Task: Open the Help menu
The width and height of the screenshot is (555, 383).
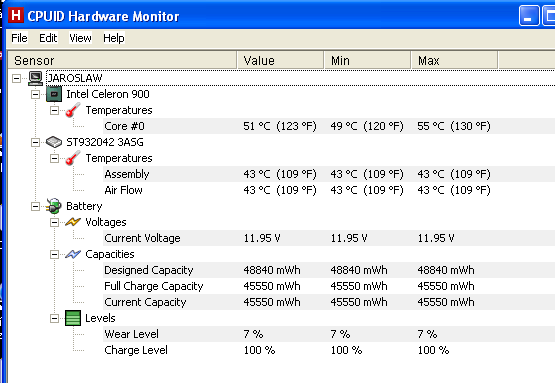Action: pyautogui.click(x=114, y=38)
